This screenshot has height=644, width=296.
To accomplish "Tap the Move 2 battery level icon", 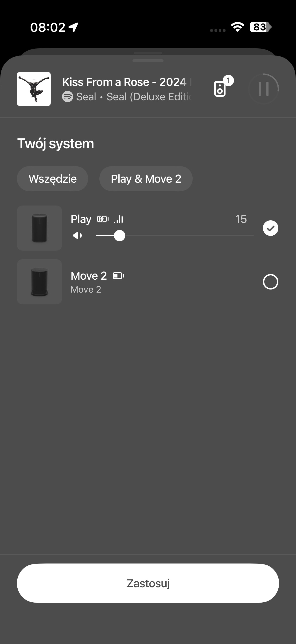I will (x=119, y=276).
